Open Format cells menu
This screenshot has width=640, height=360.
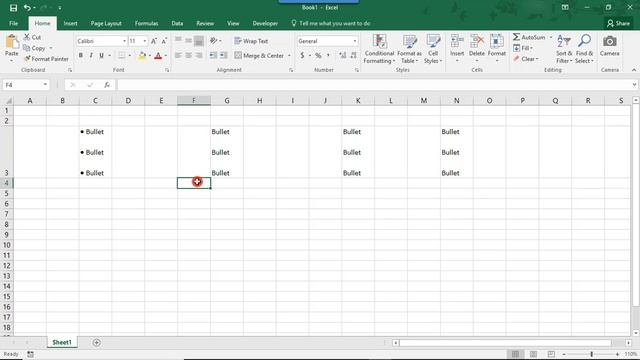(497, 48)
